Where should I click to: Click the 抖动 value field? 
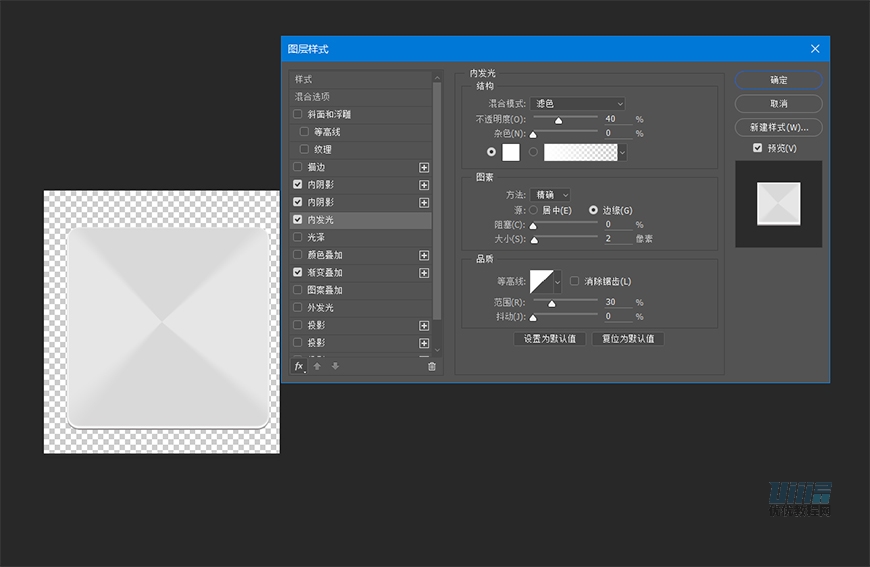pos(618,316)
